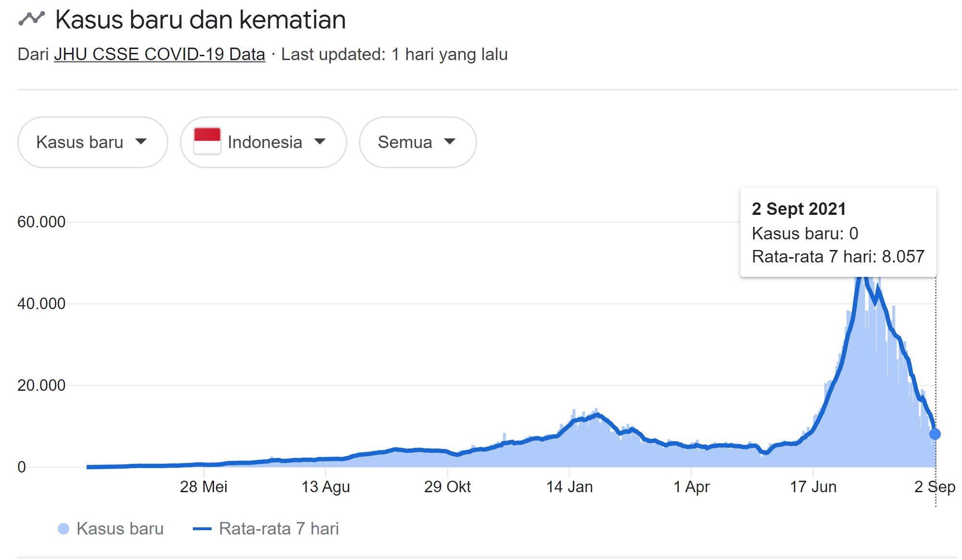Click the 28 Mei date label
Image resolution: width=962 pixels, height=560 pixels.
coord(203,487)
